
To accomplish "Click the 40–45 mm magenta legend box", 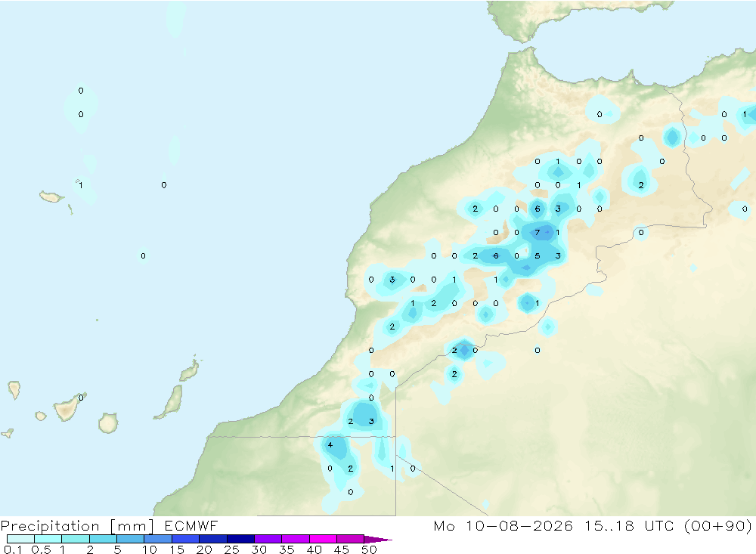I will (x=323, y=539).
